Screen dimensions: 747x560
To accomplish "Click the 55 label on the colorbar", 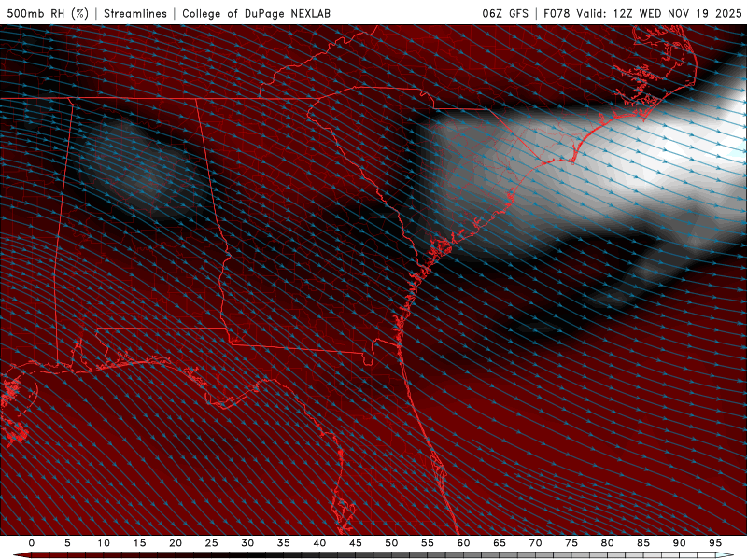I will pyautogui.click(x=427, y=543).
